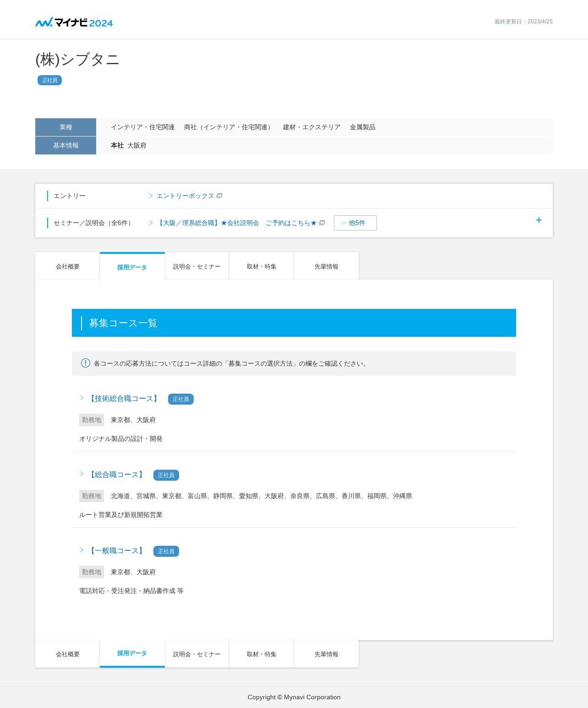Click the company name (株)シブタニ
The image size is (588, 708).
coord(77,60)
